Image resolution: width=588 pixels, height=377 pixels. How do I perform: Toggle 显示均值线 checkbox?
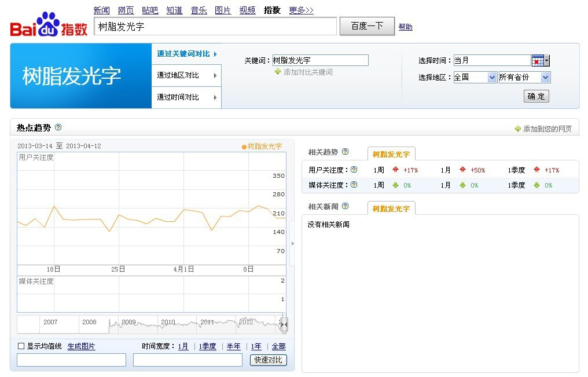click(x=21, y=346)
